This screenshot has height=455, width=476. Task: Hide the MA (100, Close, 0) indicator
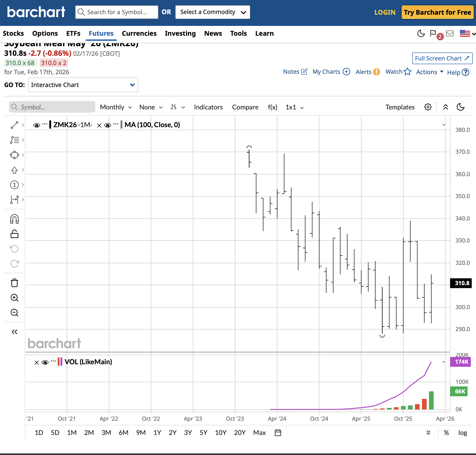107,125
